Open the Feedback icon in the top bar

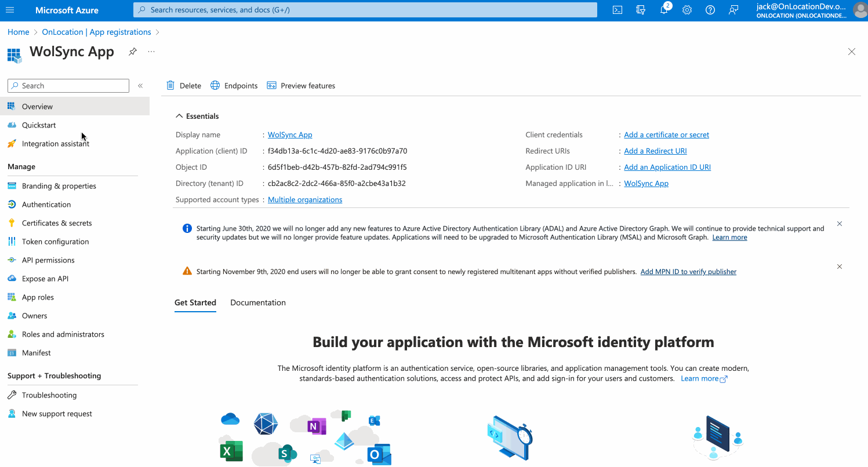coord(733,10)
